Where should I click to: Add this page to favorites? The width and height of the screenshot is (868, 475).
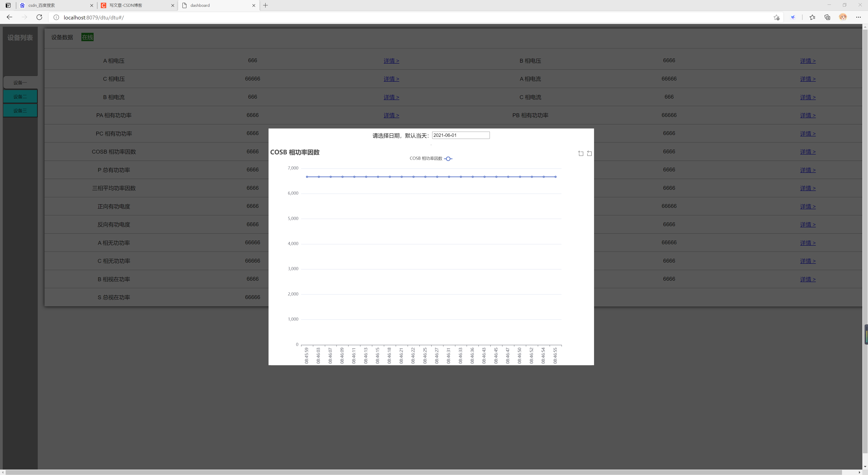(x=776, y=18)
